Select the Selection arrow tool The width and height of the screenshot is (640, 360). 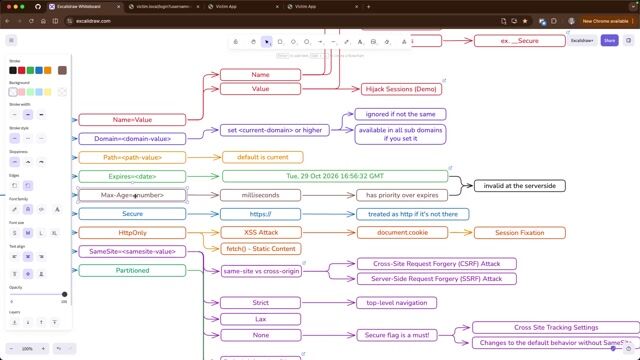pyautogui.click(x=267, y=42)
